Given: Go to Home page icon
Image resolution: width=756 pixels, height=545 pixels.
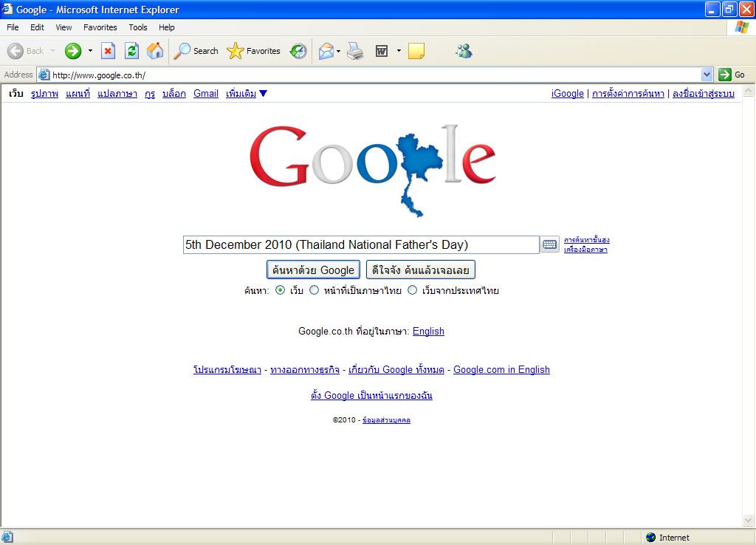Looking at the screenshot, I should click(155, 51).
